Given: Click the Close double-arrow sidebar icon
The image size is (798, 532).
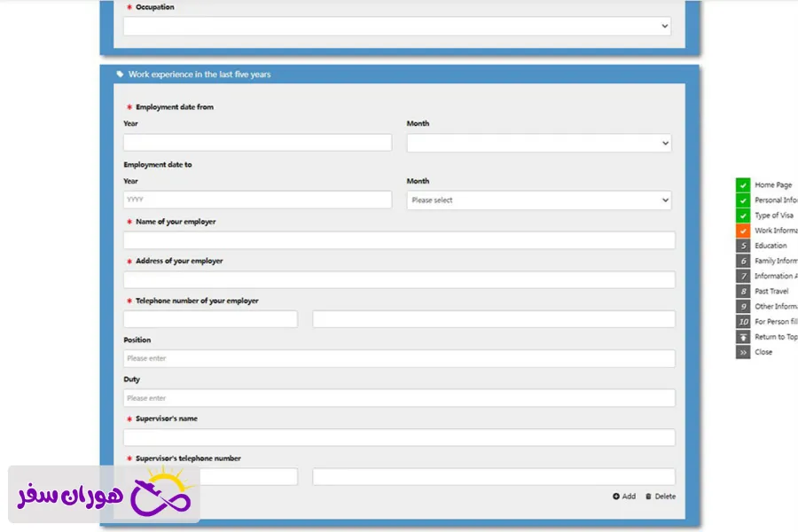Looking at the screenshot, I should point(743,352).
